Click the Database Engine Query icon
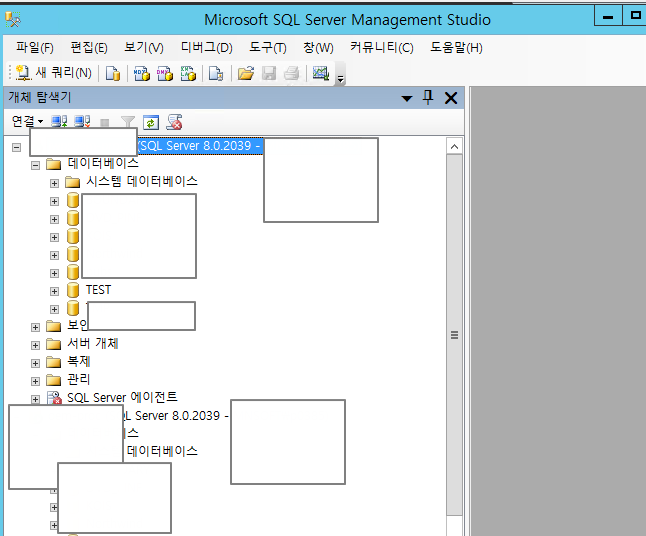This screenshot has height=536, width=646. click(112, 73)
